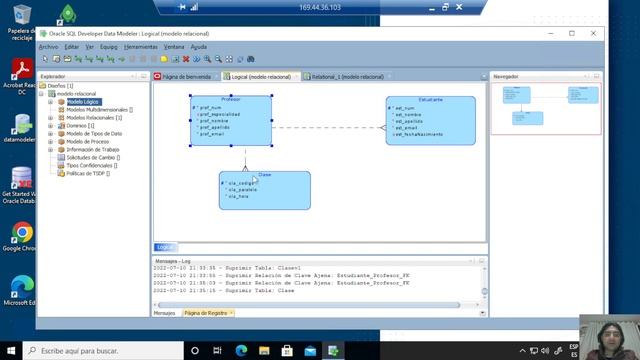Expand the Información de Trabajo node
640x360 pixels.
(50, 149)
